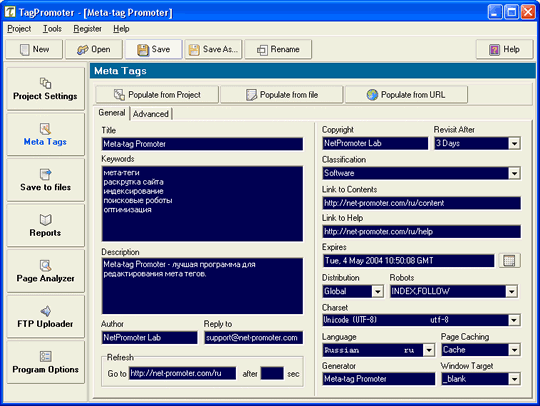Open the Register menu
The height and width of the screenshot is (406, 540).
point(87,29)
